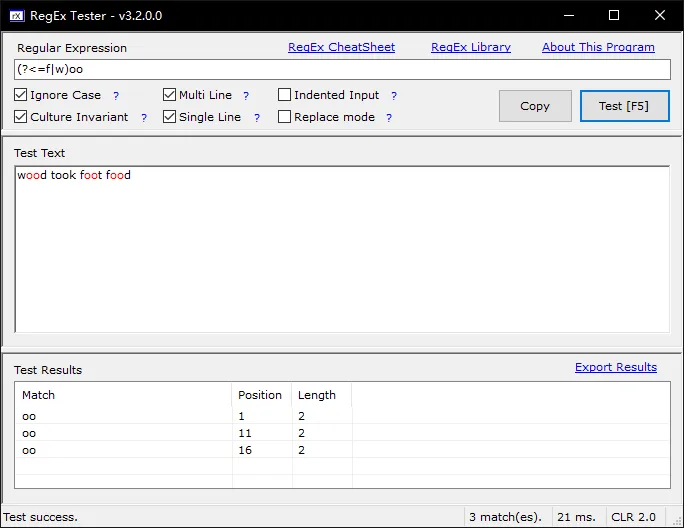Toggle the Culture Invariant checkbox
684x528 pixels.
(21, 117)
